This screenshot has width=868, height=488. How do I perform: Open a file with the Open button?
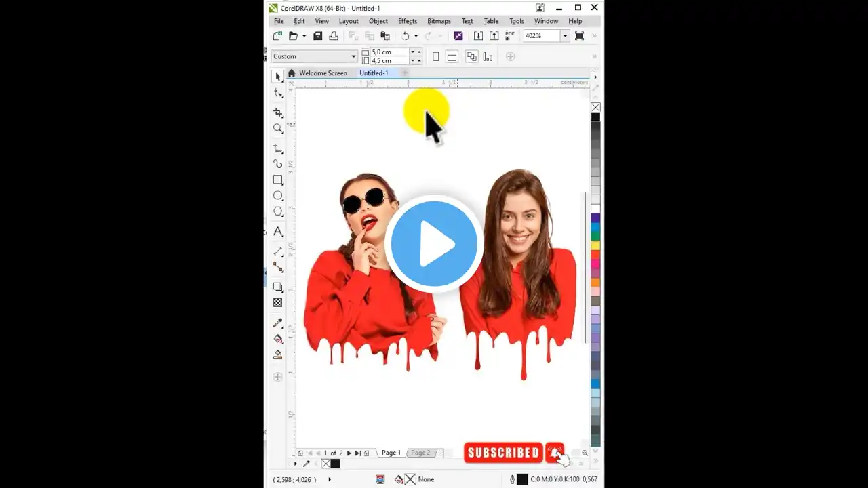point(292,35)
